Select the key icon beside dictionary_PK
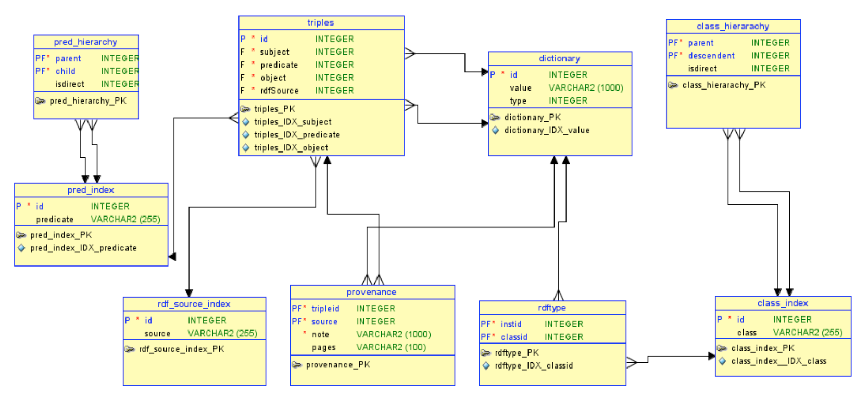The width and height of the screenshot is (868, 406). 495,118
